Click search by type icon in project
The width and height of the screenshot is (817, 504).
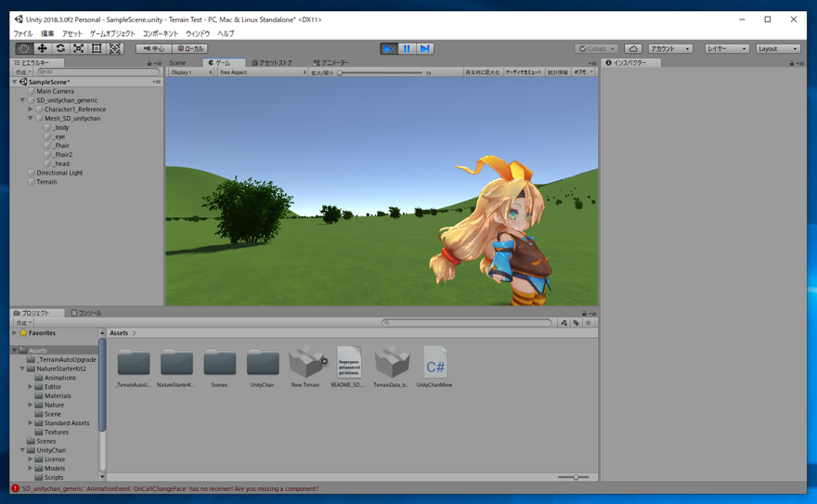click(564, 323)
